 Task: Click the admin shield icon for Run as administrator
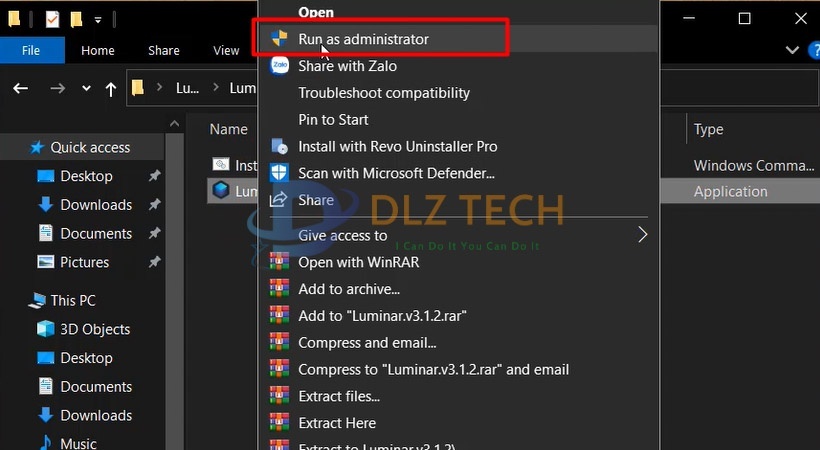pyautogui.click(x=279, y=38)
